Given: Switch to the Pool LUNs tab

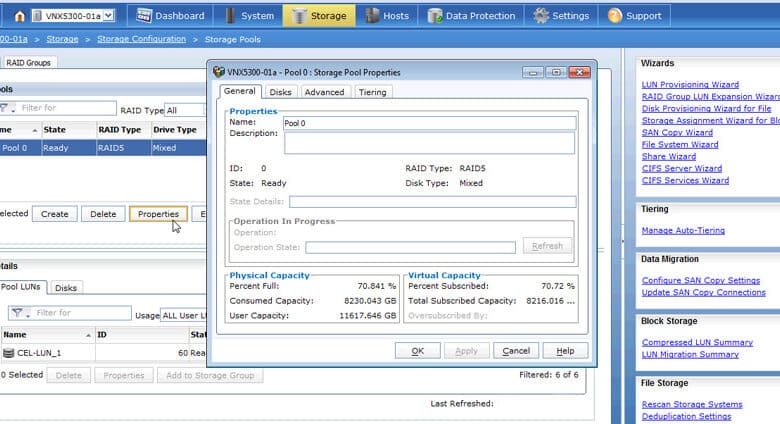Looking at the screenshot, I should tap(22, 287).
